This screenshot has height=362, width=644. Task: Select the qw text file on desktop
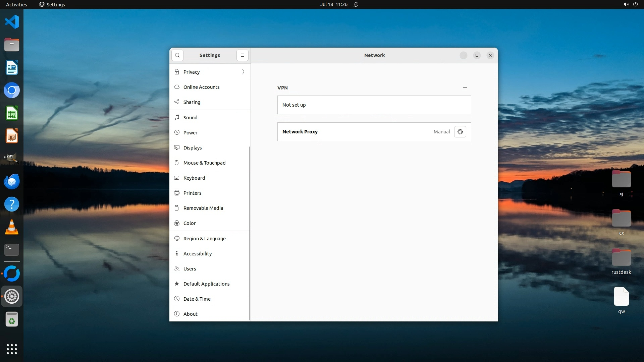[x=621, y=297]
